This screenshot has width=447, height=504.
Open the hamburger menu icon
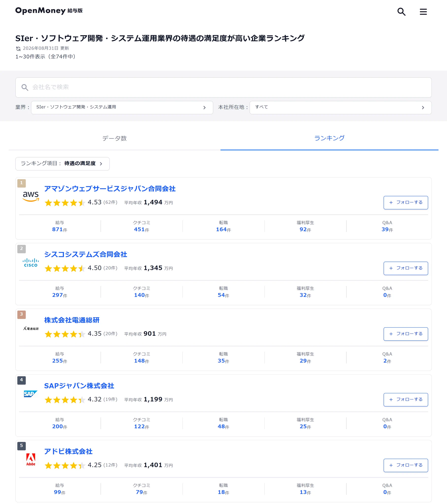click(x=423, y=12)
